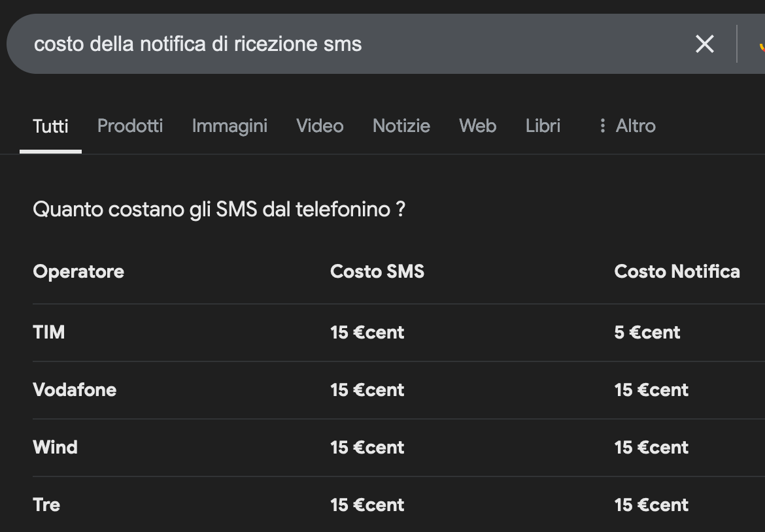The width and height of the screenshot is (765, 532).
Task: Click into the search text field
Action: pyautogui.click(x=327, y=44)
